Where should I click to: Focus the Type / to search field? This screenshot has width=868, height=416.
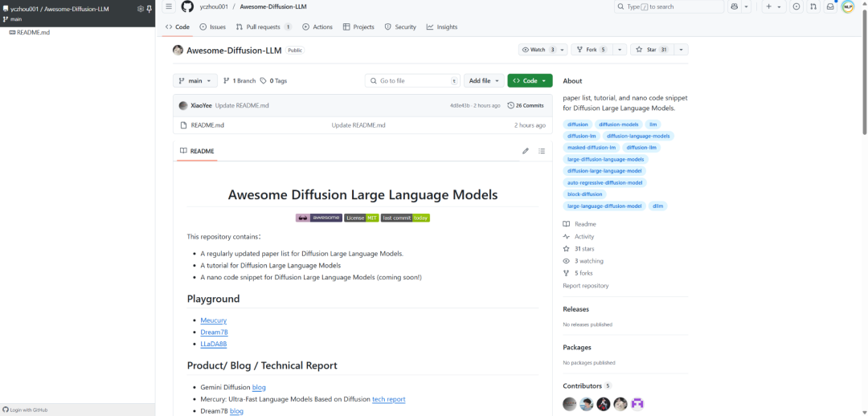coord(669,6)
